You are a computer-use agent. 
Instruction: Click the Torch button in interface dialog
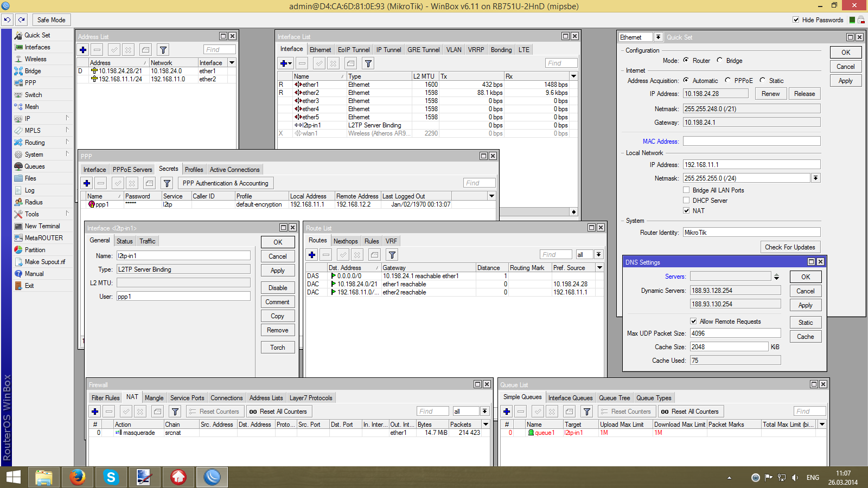pyautogui.click(x=277, y=348)
